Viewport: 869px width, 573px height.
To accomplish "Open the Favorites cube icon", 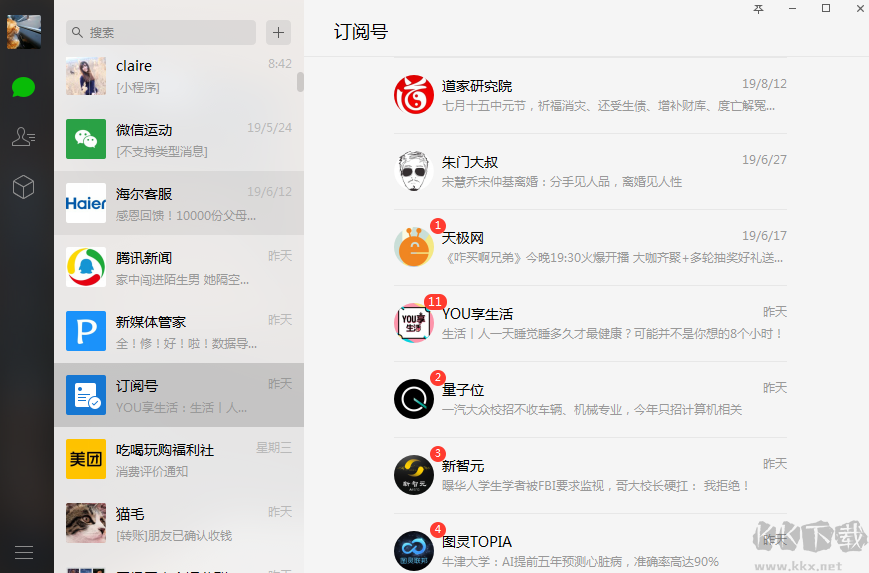I will pyautogui.click(x=23, y=187).
